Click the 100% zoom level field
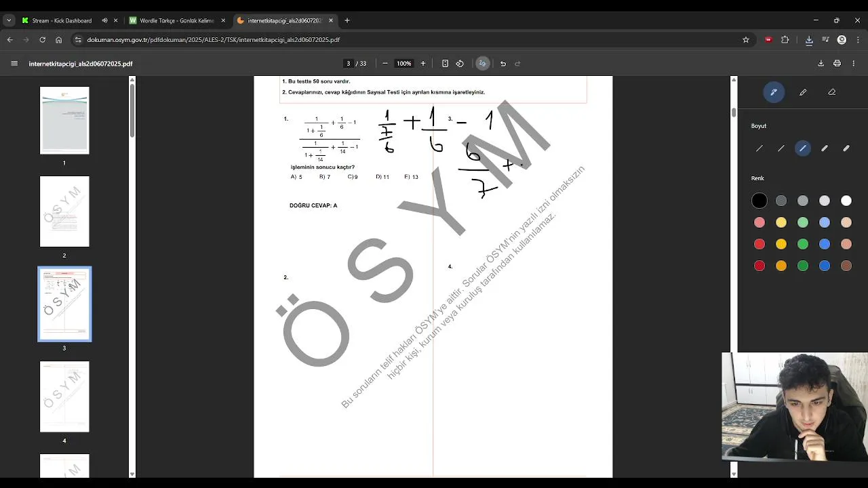 404,64
